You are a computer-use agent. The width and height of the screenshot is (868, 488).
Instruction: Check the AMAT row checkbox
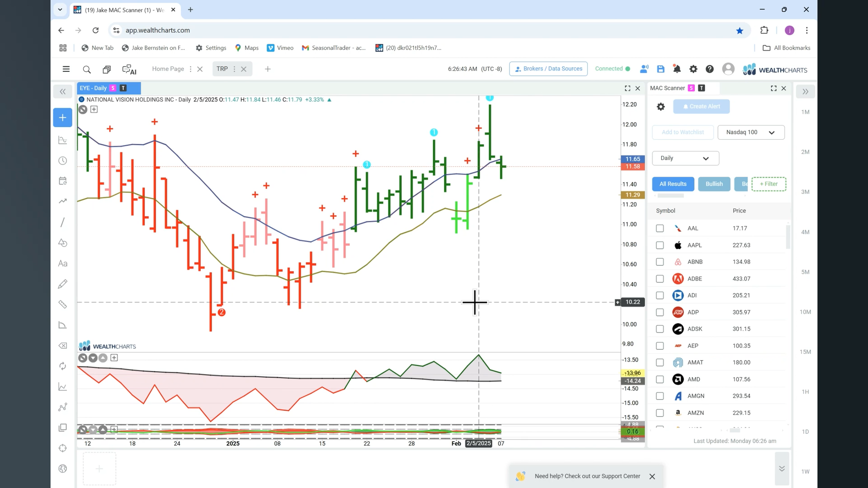(660, 362)
